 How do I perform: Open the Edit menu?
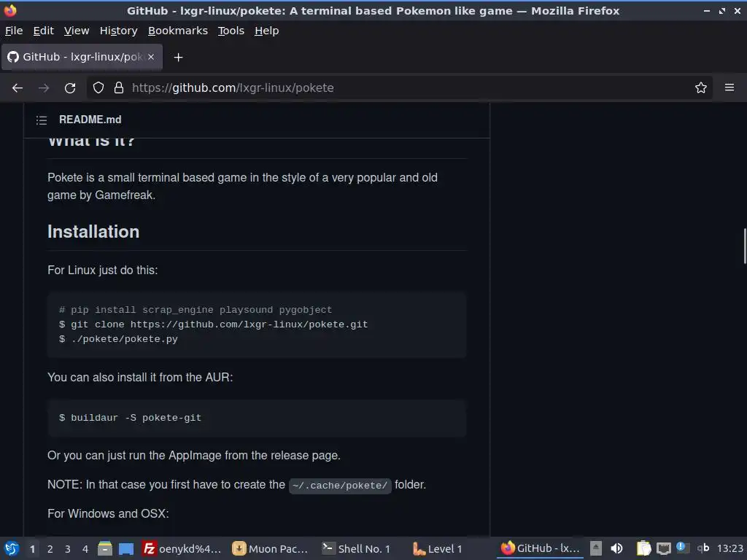pos(43,31)
